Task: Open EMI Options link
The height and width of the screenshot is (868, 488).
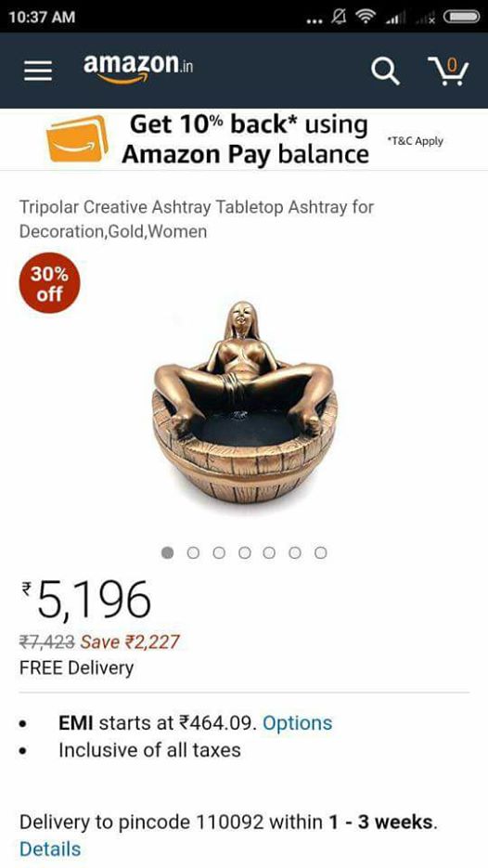Action: 297,723
